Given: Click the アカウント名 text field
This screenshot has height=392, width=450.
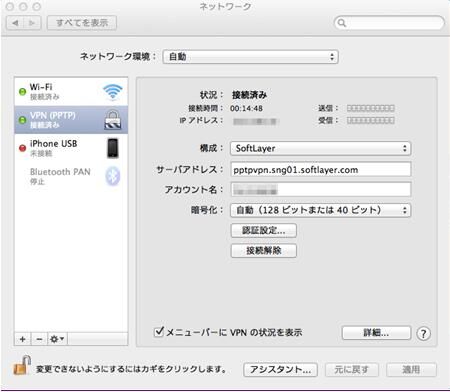Looking at the screenshot, I should 320,190.
